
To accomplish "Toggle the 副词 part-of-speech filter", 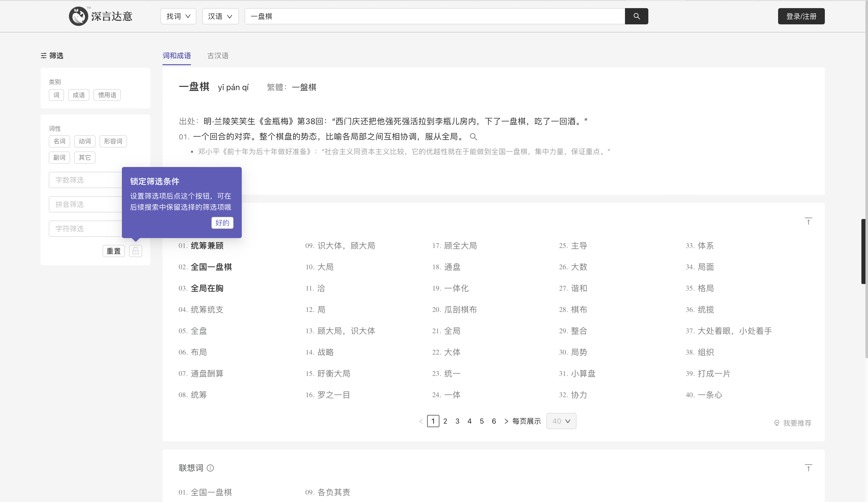I will pyautogui.click(x=59, y=157).
